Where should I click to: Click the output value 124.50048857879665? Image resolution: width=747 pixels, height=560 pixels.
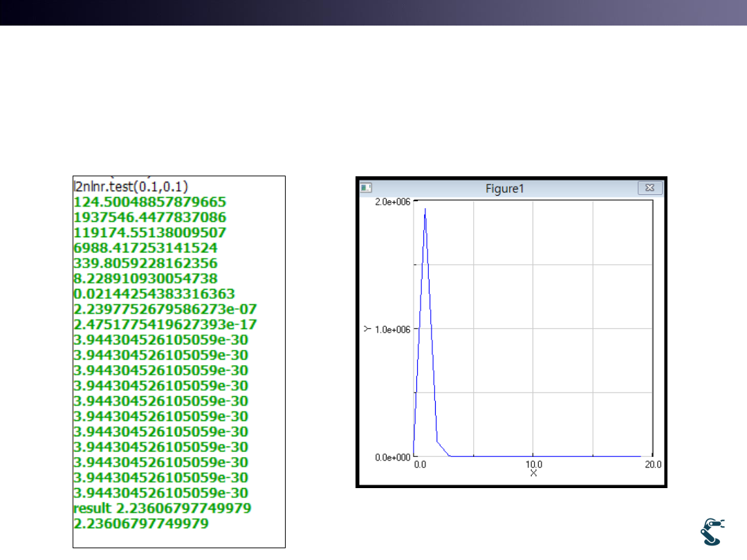pyautogui.click(x=149, y=201)
